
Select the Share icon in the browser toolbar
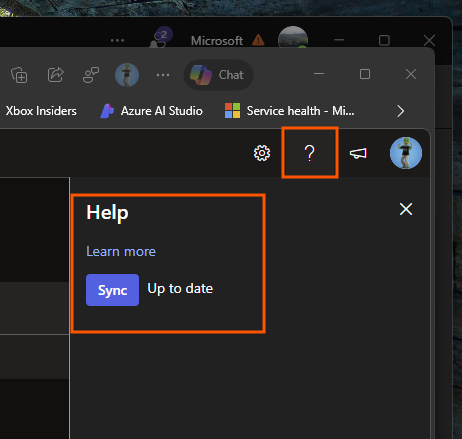pos(55,74)
